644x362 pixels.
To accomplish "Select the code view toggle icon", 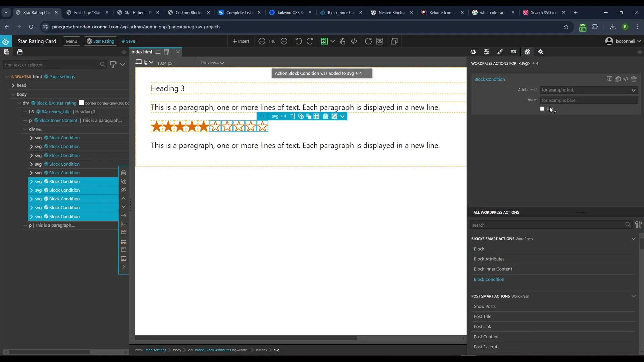I will click(x=354, y=41).
